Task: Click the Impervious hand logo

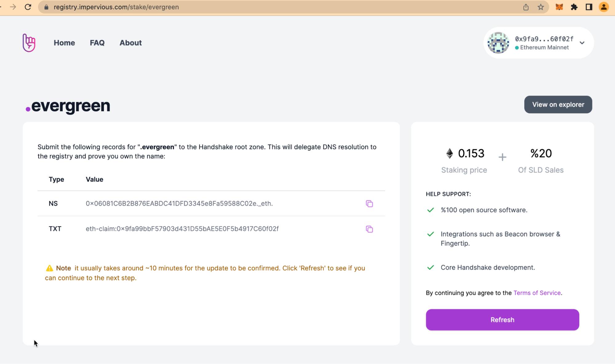Action: pyautogui.click(x=29, y=43)
